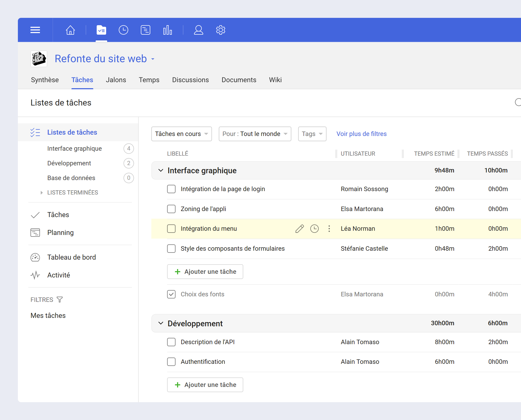Open the Tâches en cours dropdown
Image resolution: width=521 pixels, height=420 pixels.
click(182, 134)
